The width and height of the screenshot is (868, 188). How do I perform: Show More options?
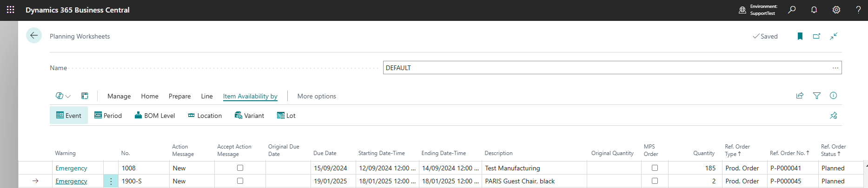click(317, 96)
